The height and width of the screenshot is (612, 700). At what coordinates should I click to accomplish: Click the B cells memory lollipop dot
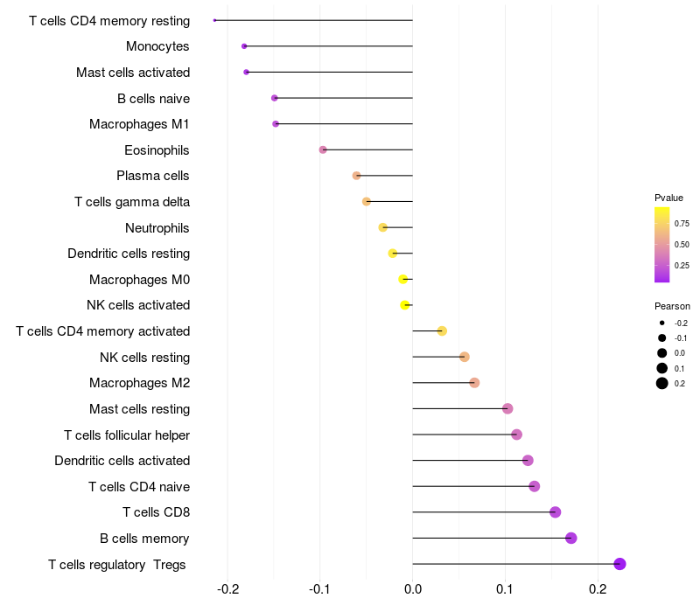tap(571, 538)
